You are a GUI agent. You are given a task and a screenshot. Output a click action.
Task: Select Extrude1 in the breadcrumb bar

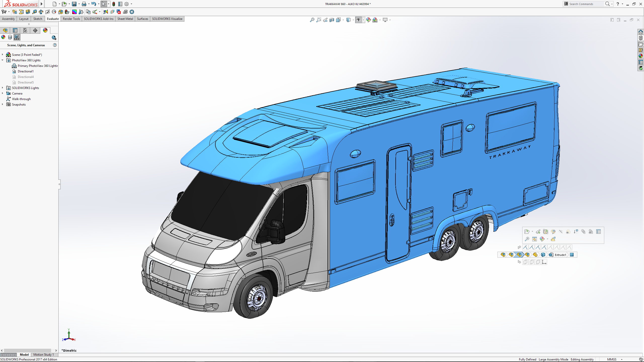(x=560, y=255)
